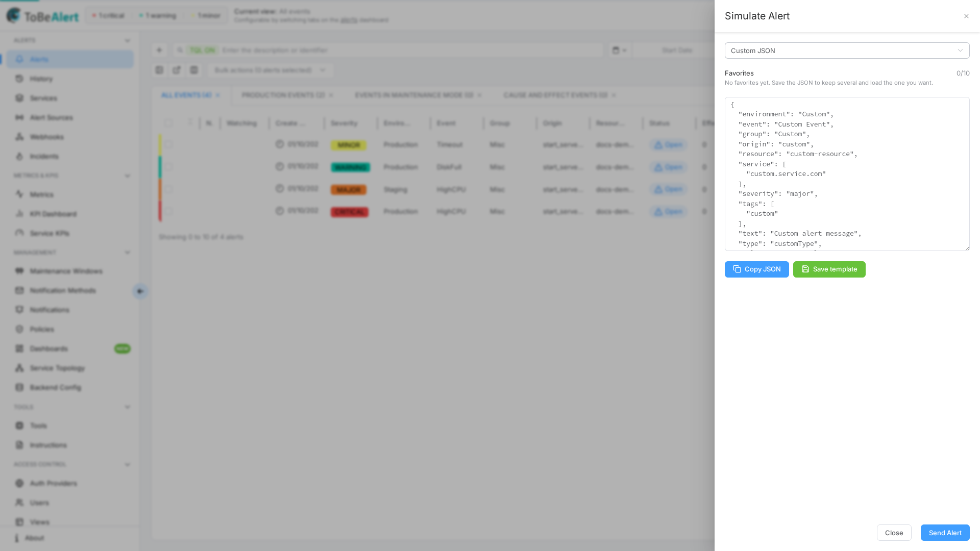Click the Alerts bell icon in sidebar
980x551 pixels.
[x=19, y=59]
